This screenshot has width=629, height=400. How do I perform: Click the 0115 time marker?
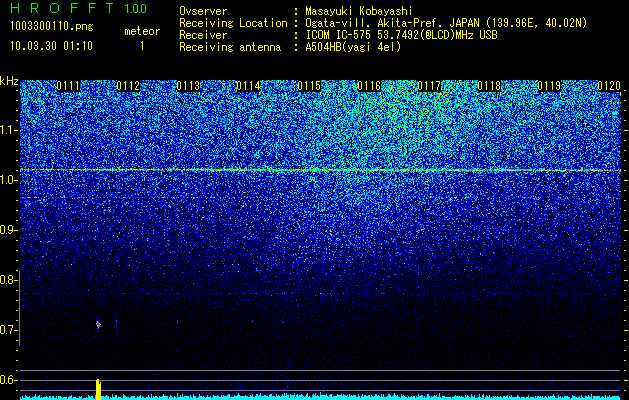[309, 86]
